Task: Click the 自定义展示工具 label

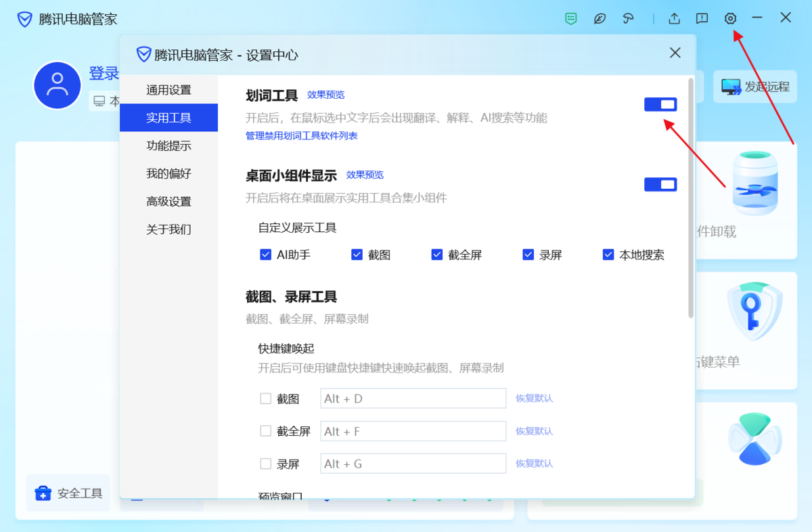Action: coord(297,227)
